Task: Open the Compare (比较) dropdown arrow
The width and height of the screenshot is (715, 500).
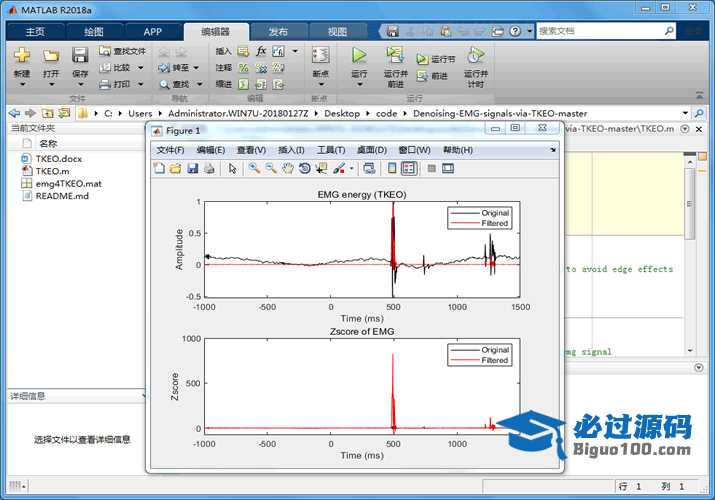Action: click(140, 68)
